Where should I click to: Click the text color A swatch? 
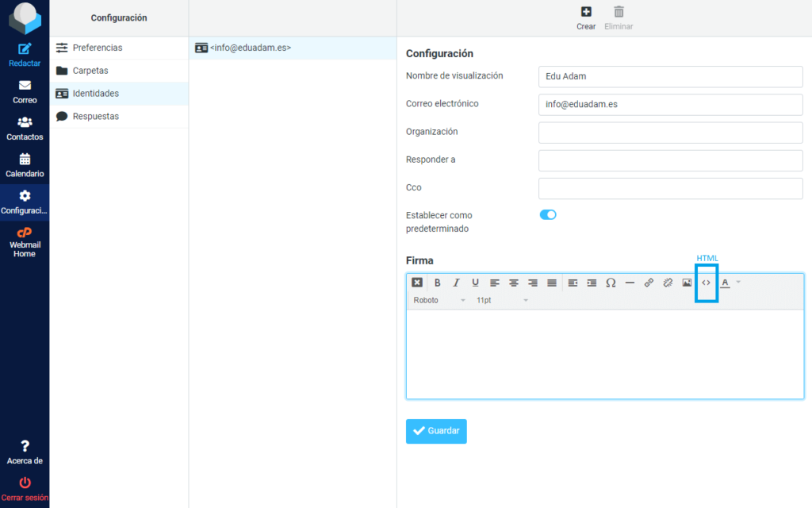point(725,283)
